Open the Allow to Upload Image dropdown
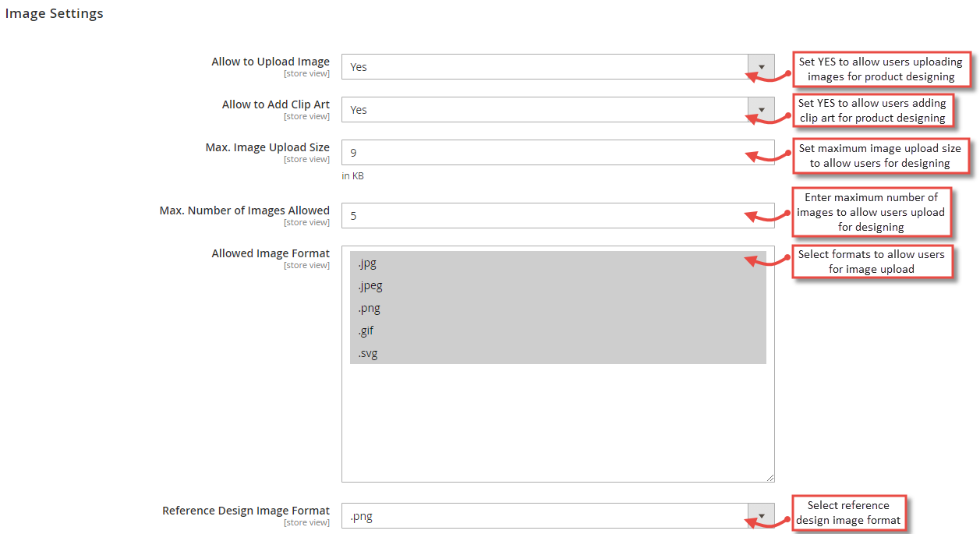980x534 pixels. click(546, 67)
